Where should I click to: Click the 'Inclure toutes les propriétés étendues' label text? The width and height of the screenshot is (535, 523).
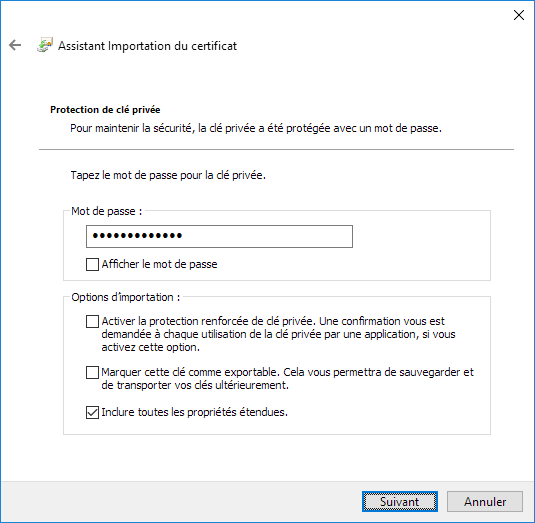click(x=194, y=412)
